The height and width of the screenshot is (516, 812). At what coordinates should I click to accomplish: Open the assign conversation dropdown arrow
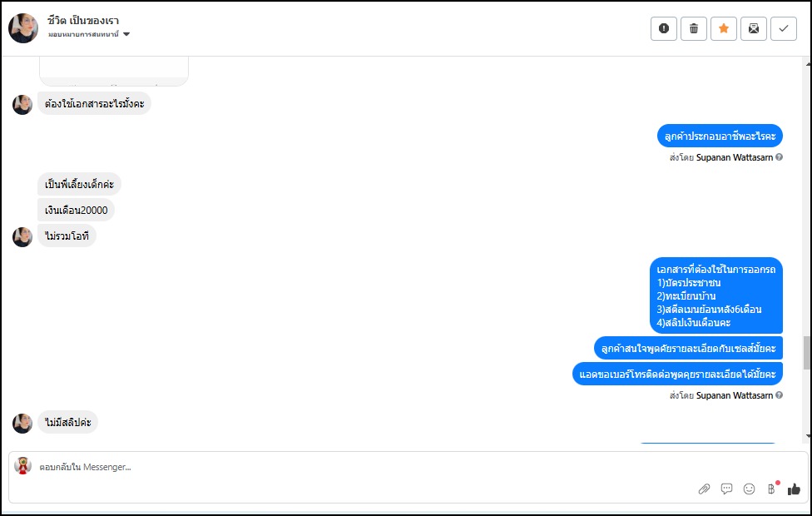[x=126, y=34]
